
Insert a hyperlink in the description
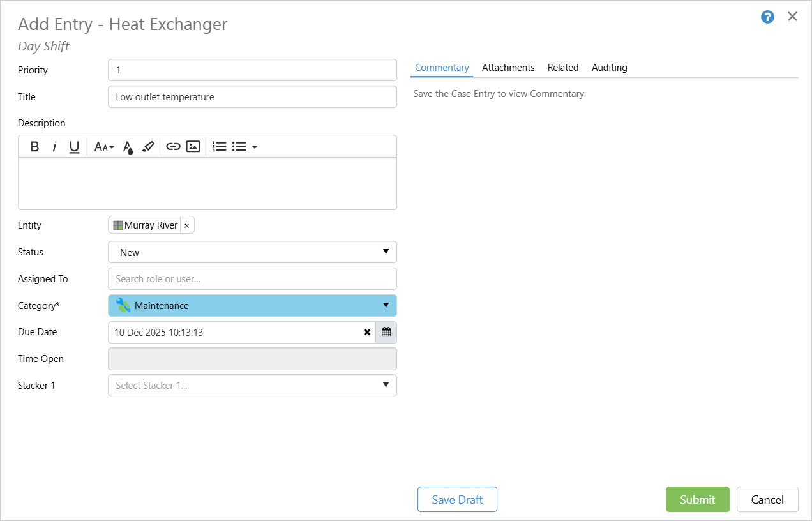tap(173, 147)
